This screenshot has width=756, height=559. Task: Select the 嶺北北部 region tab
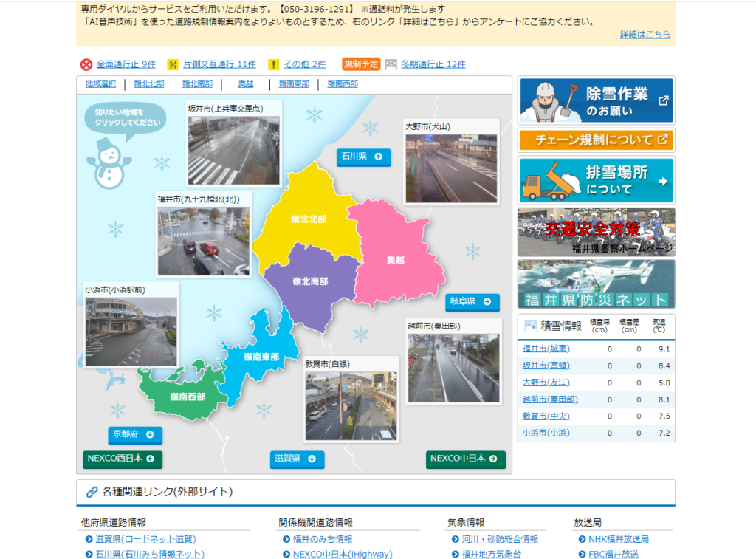click(148, 84)
